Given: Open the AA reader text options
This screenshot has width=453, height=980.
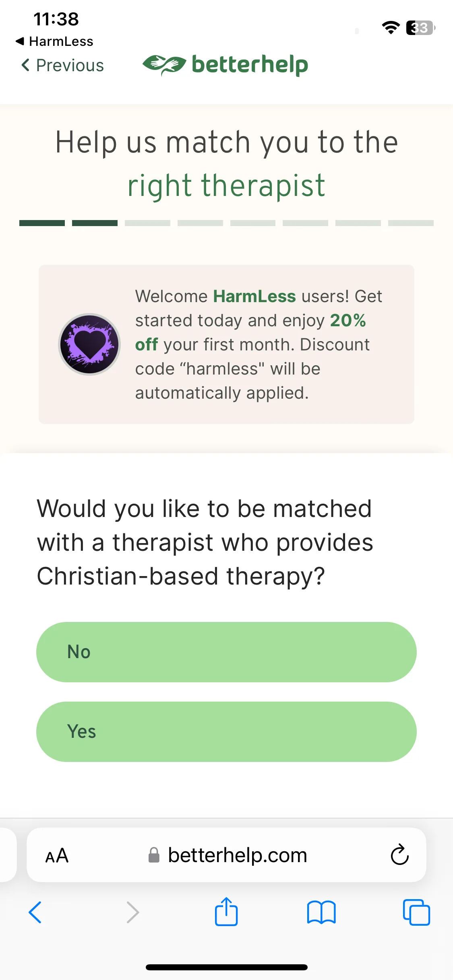Looking at the screenshot, I should pyautogui.click(x=57, y=855).
